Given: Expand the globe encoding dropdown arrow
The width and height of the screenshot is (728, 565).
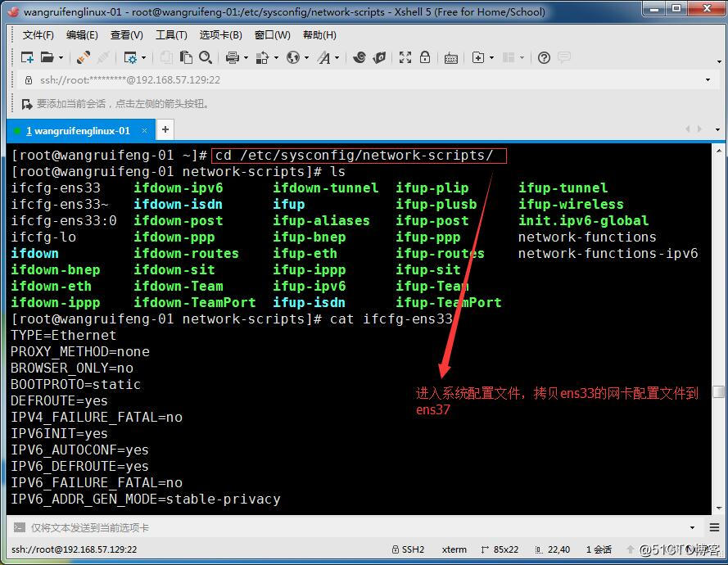Looking at the screenshot, I should click(306, 57).
